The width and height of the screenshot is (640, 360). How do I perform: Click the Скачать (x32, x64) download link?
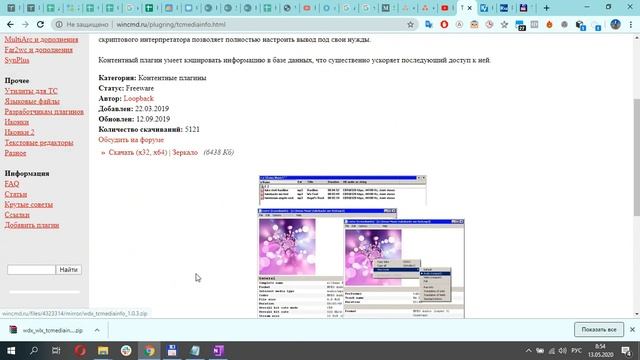[138, 152]
